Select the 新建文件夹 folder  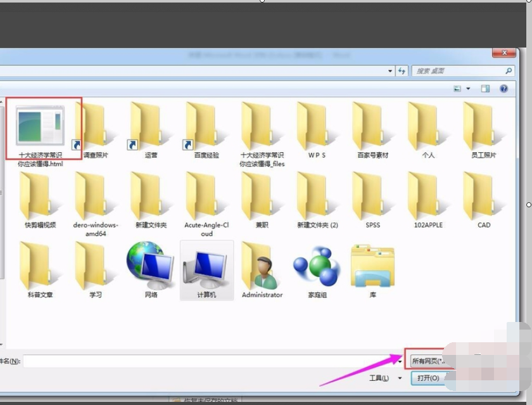point(151,200)
